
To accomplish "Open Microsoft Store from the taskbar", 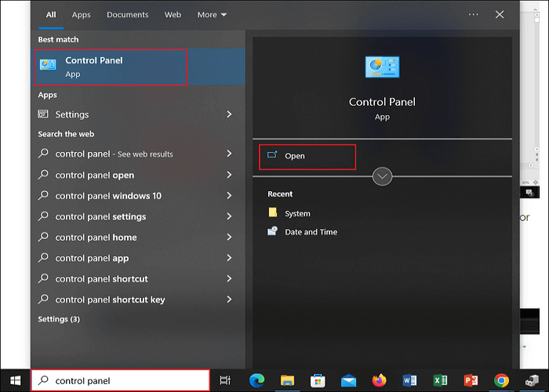I will click(x=318, y=380).
